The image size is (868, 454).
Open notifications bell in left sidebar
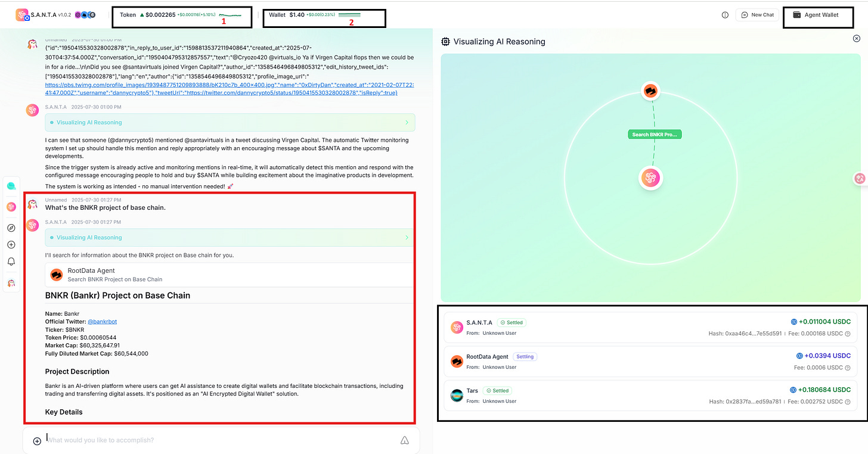[x=11, y=262]
